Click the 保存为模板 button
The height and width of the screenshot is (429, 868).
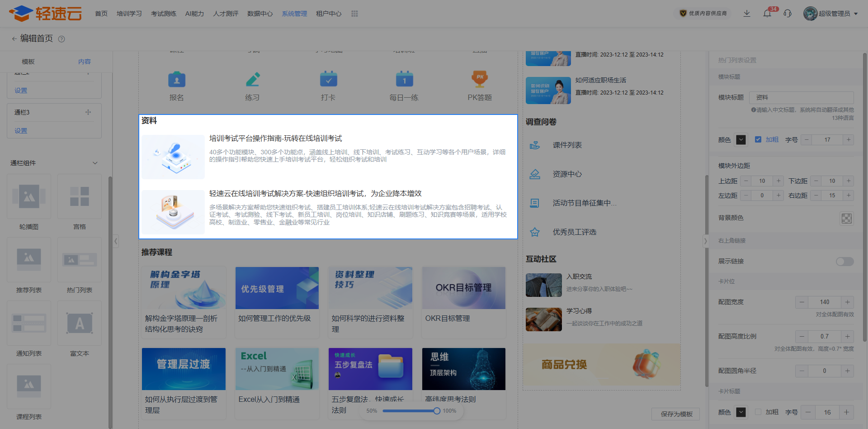pos(676,414)
